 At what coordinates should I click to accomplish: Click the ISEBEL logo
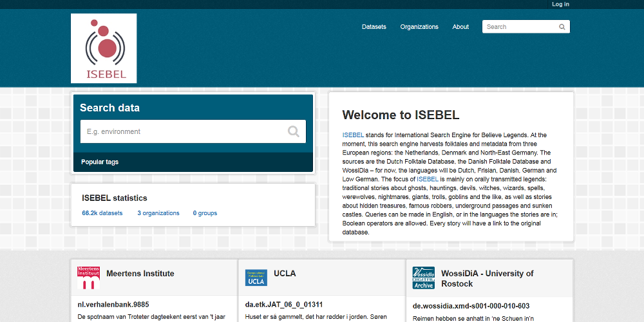pyautogui.click(x=104, y=48)
